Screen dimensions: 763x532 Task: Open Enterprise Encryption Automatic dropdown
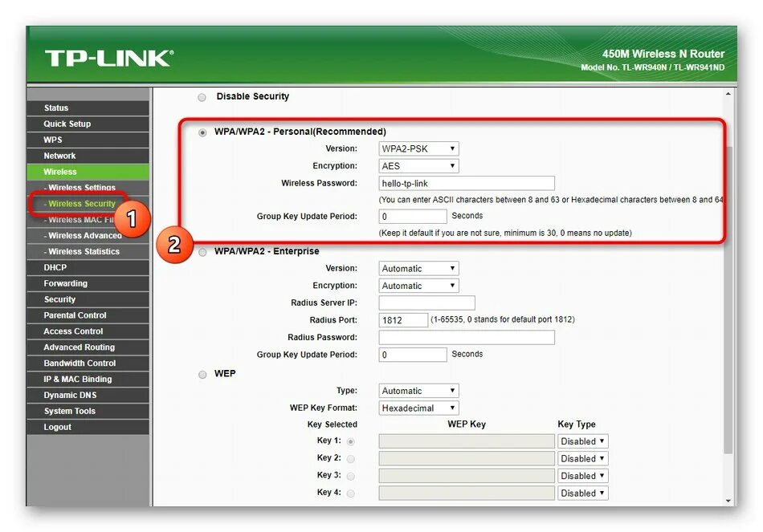tap(418, 286)
